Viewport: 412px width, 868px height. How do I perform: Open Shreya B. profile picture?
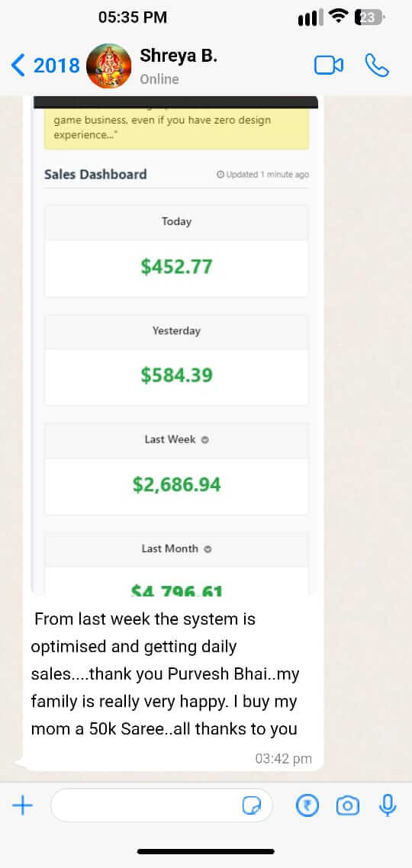[109, 66]
